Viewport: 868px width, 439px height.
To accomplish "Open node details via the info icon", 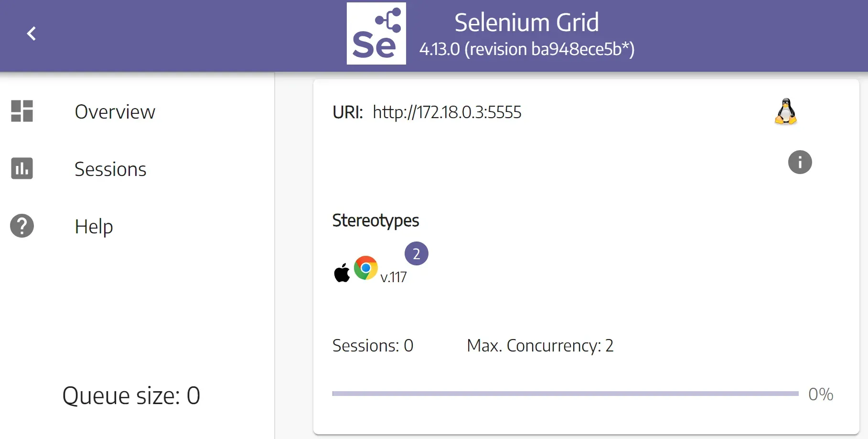I will 800,162.
